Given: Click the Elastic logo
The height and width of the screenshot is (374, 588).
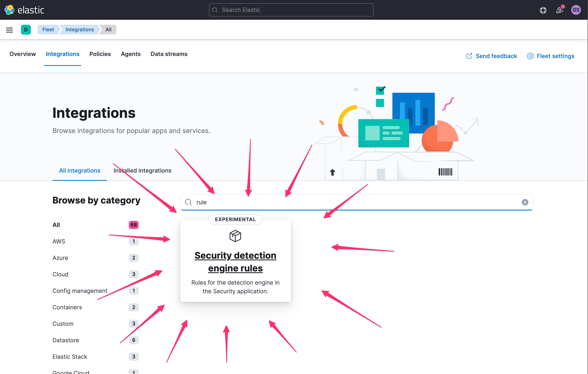Looking at the screenshot, I should pos(24,10).
